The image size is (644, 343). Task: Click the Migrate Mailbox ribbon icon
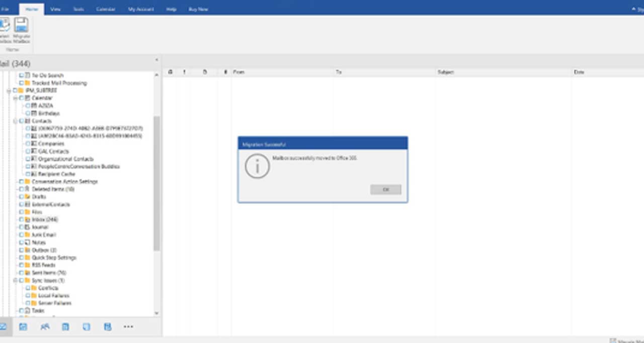click(x=21, y=30)
